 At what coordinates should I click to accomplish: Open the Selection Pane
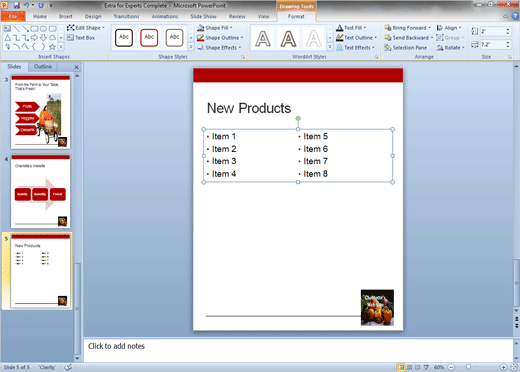tap(405, 48)
